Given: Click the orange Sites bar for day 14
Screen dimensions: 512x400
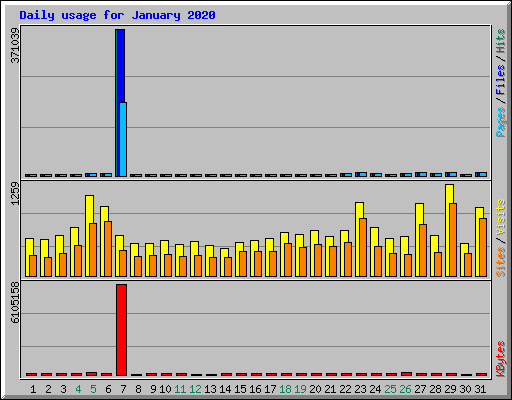Looking at the screenshot, I should click(228, 267).
